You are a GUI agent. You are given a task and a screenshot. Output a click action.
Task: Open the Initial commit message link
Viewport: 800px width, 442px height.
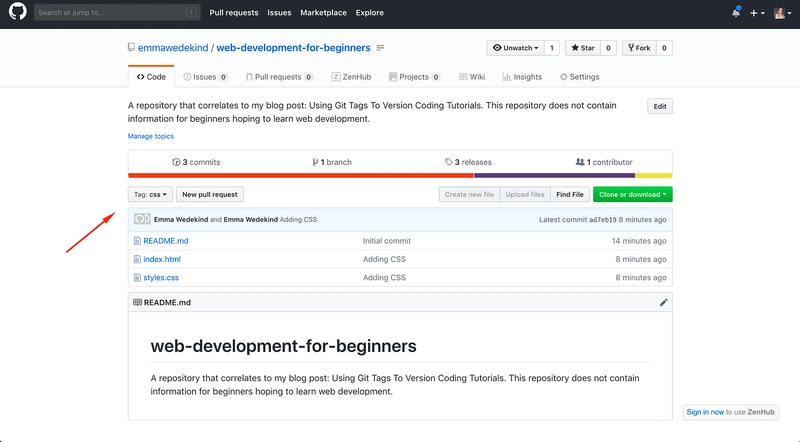[387, 241]
